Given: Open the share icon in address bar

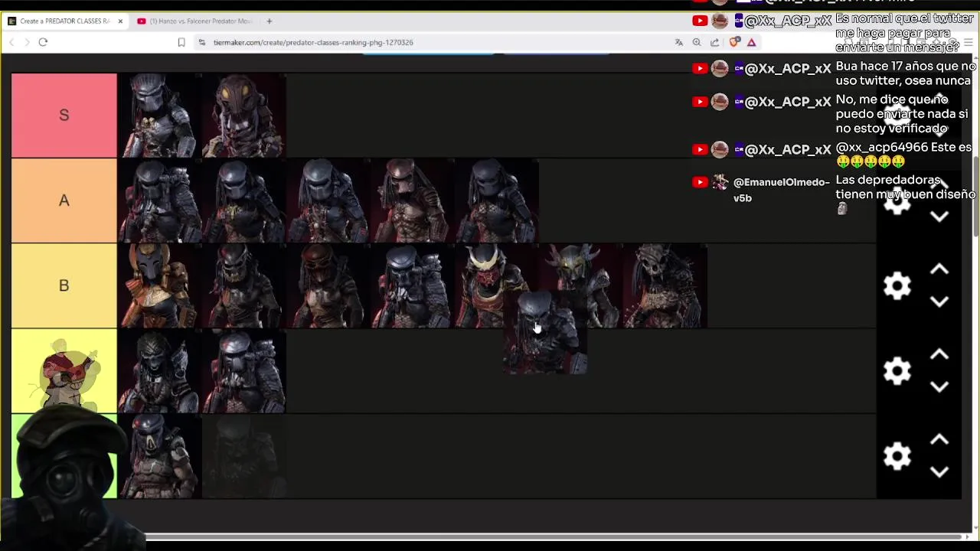Looking at the screenshot, I should (714, 42).
